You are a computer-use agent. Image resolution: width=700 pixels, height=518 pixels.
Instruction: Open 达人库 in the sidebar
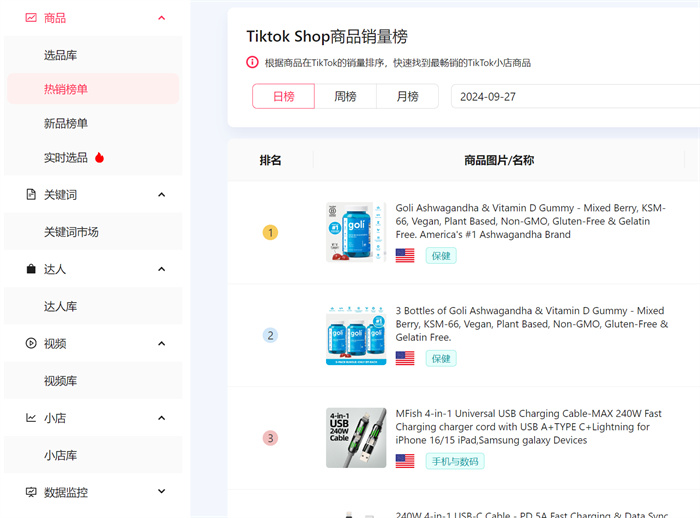tap(93, 306)
